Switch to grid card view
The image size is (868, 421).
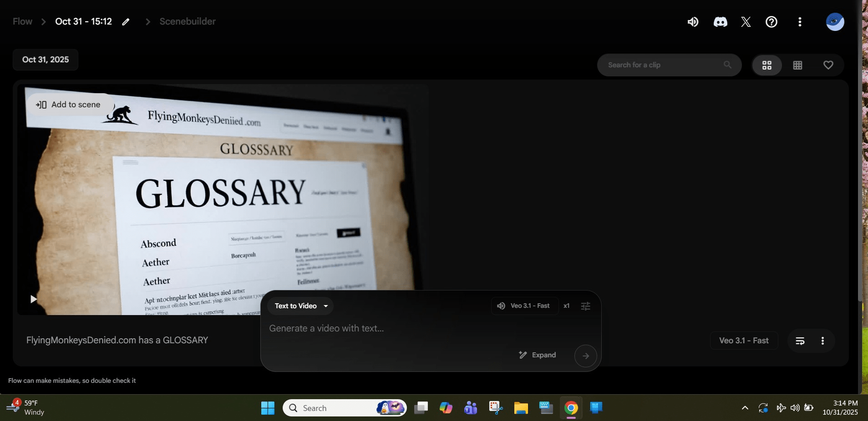pos(767,65)
